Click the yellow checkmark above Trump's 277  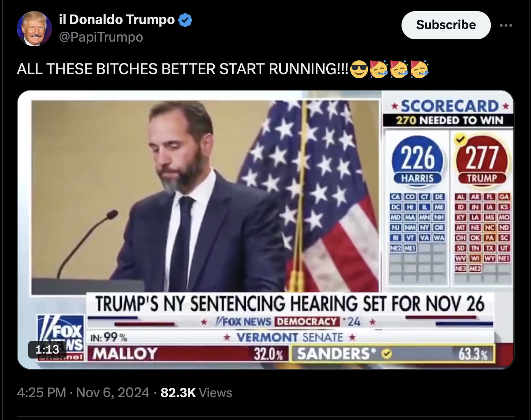click(460, 139)
